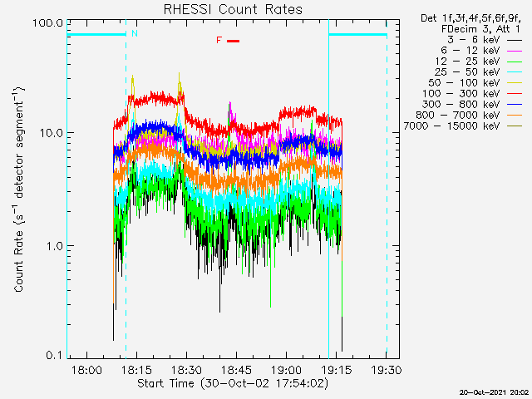Image resolution: width=532 pixels, height=399 pixels.
Task: Click the '20-Oct-2021 20:02' timestamp
Action: [x=494, y=392]
